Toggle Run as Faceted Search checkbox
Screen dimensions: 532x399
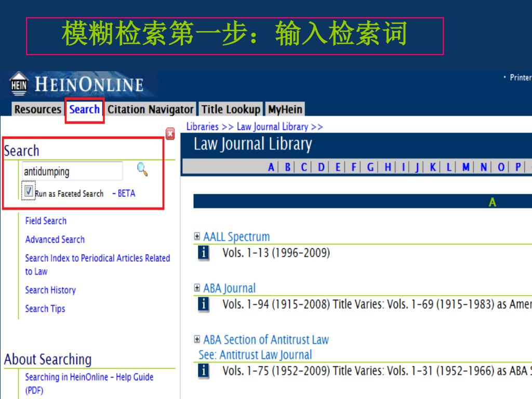[29, 191]
